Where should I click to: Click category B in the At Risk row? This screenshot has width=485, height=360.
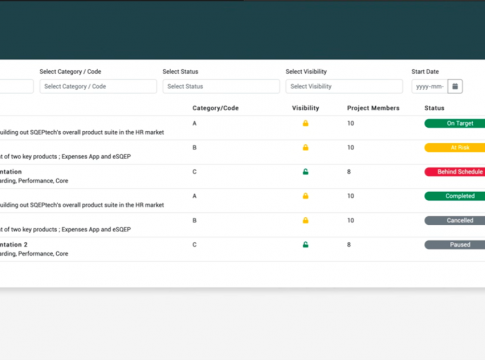pyautogui.click(x=194, y=147)
